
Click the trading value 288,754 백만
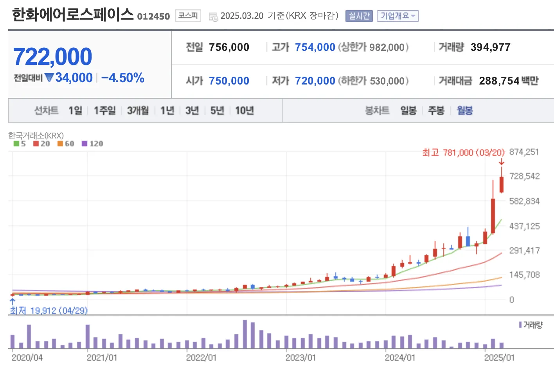(509, 81)
